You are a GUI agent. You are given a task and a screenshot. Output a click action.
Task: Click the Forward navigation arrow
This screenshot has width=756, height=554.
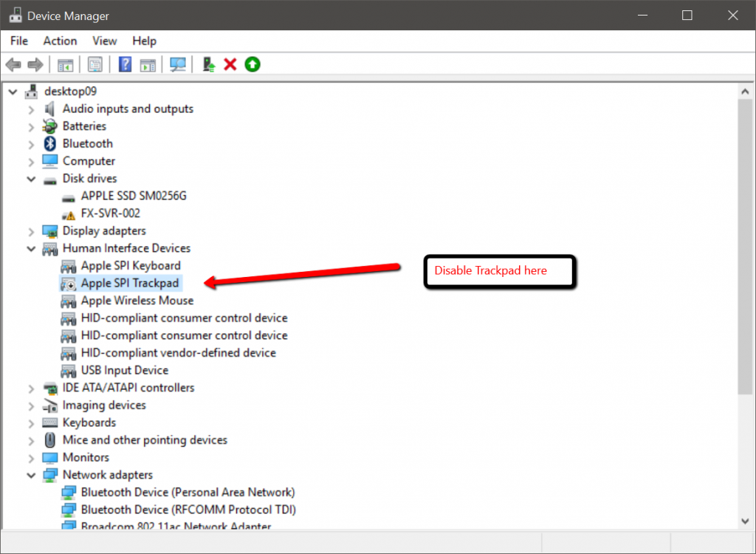click(35, 64)
